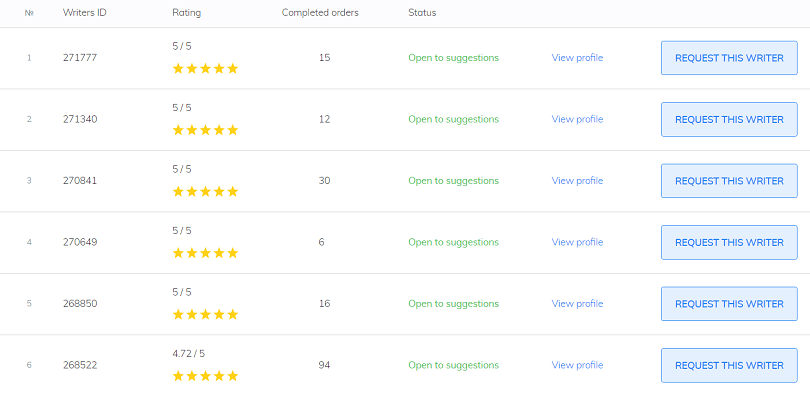Request writer 268522 with 94 orders
The height and width of the screenshot is (395, 810).
coord(729,365)
